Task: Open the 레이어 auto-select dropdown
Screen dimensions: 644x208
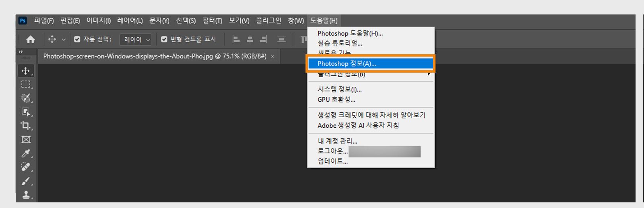Action: [x=136, y=39]
